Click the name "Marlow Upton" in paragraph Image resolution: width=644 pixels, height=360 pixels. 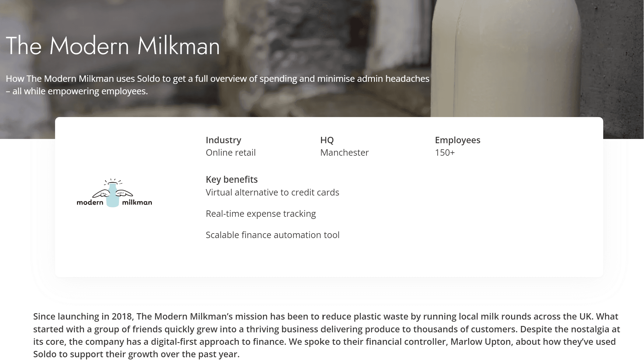(480, 342)
